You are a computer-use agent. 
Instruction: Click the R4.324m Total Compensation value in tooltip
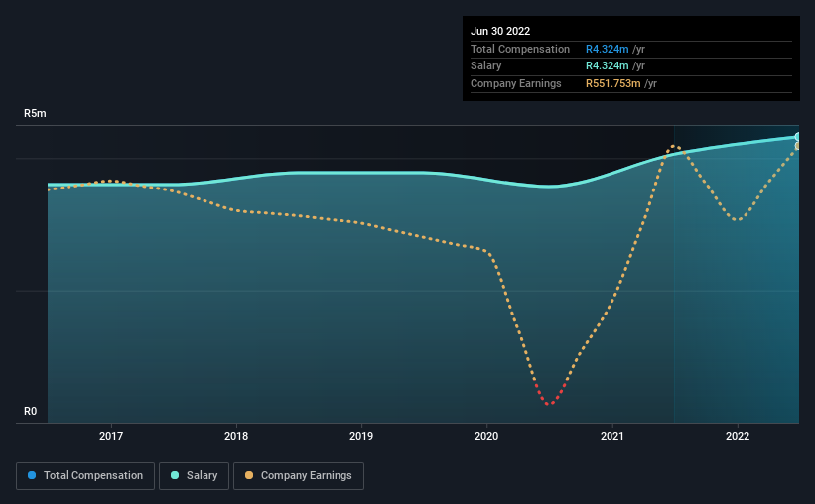608,49
